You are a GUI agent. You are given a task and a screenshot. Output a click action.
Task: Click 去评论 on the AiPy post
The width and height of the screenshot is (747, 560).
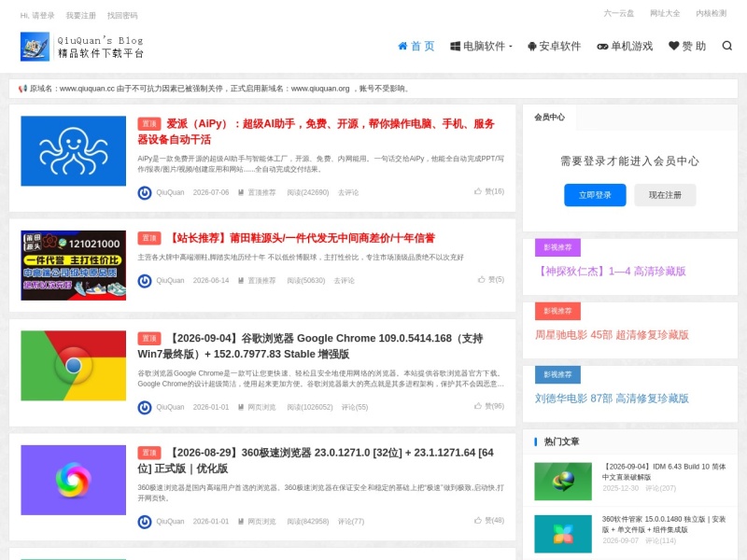click(x=348, y=193)
